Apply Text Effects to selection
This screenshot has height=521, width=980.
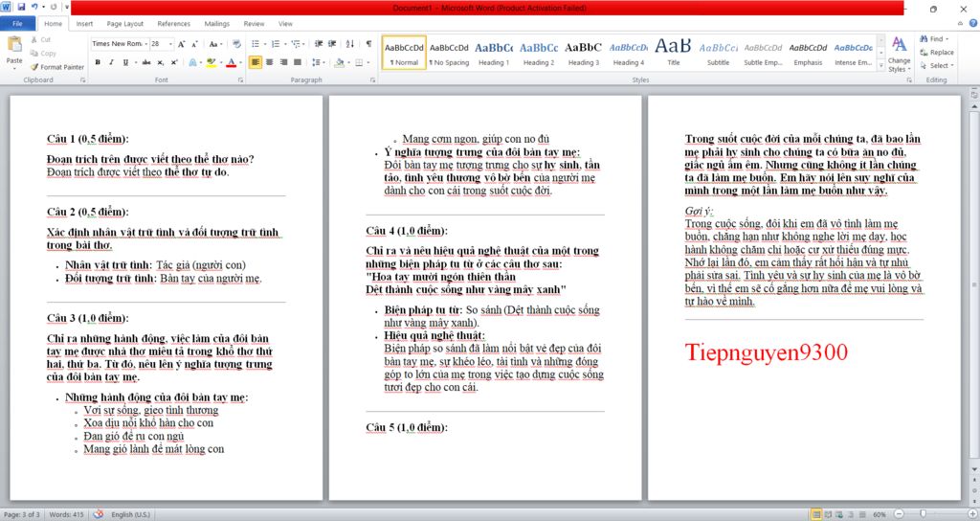tap(193, 62)
